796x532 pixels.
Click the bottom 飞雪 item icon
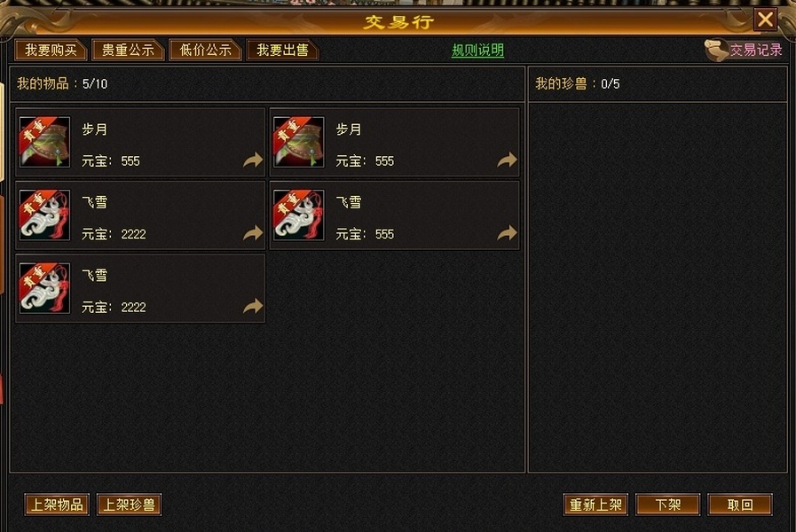[44, 288]
